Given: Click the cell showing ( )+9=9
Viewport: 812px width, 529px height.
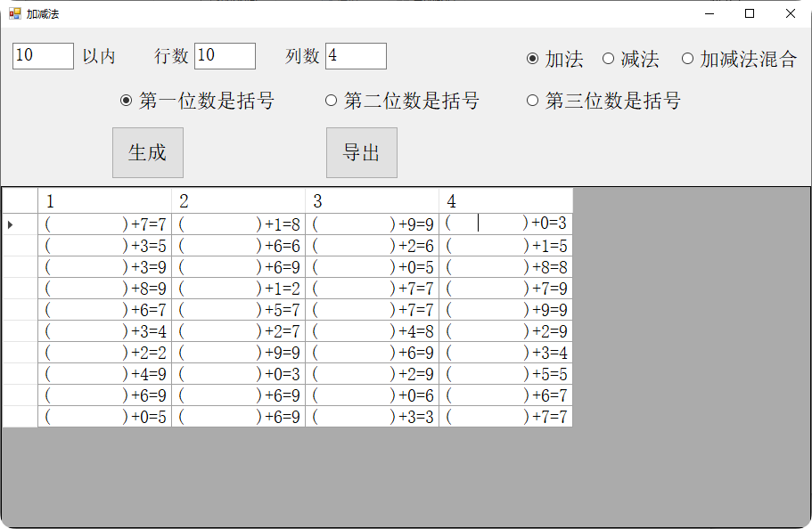Looking at the screenshot, I should 372,224.
